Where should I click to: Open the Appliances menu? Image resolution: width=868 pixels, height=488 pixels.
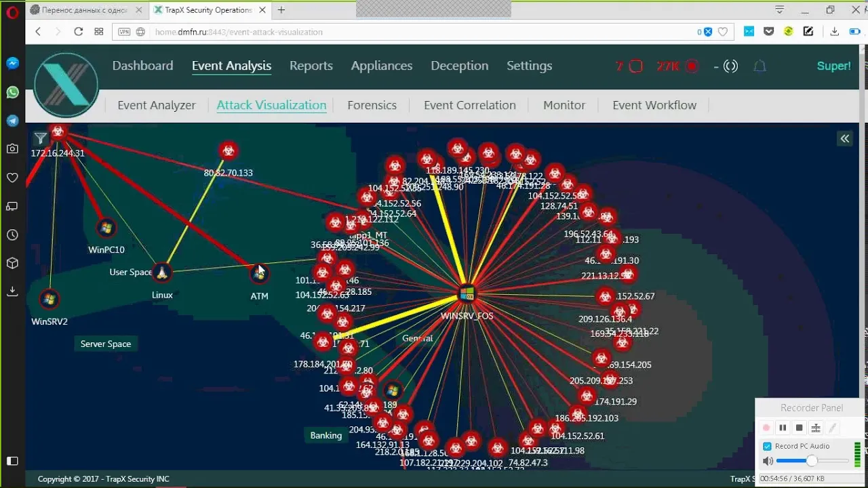(x=382, y=66)
